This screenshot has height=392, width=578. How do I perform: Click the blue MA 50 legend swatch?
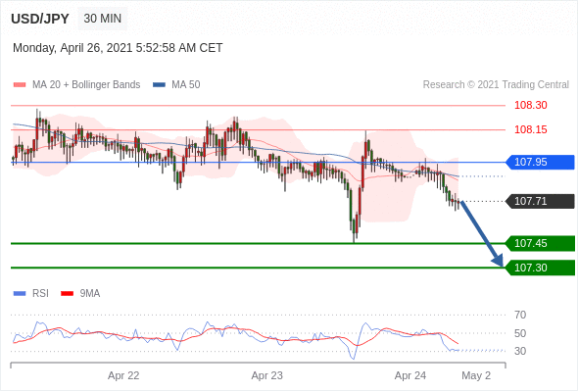click(159, 85)
